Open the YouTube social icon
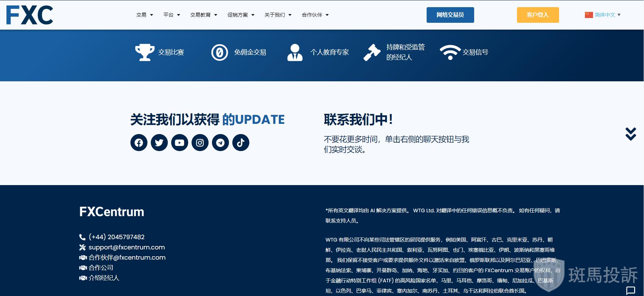Screen dimensions: 644x296 coord(180,143)
